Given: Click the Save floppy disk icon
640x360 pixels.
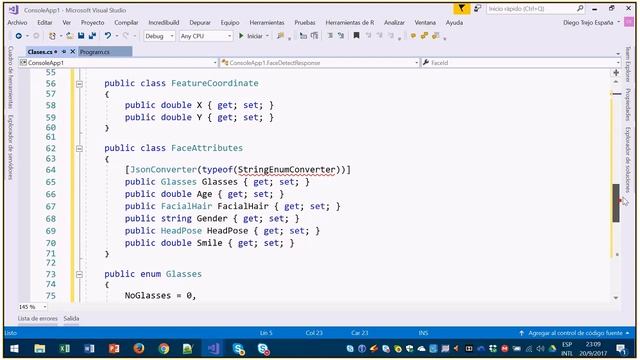Looking at the screenshot, I should 81,36.
